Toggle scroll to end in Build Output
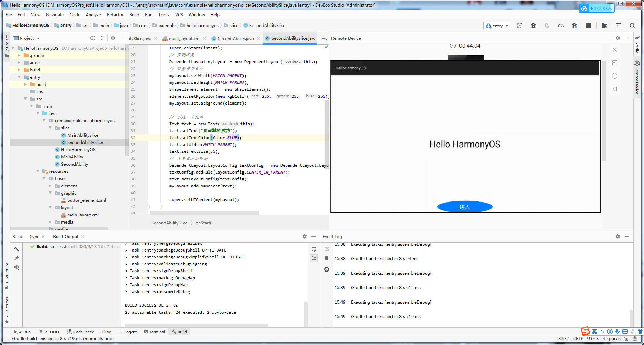This screenshot has height=345, width=644. [314, 258]
